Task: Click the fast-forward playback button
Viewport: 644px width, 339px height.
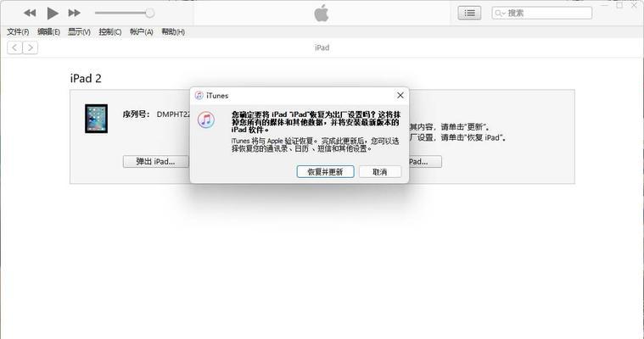Action: 75,13
